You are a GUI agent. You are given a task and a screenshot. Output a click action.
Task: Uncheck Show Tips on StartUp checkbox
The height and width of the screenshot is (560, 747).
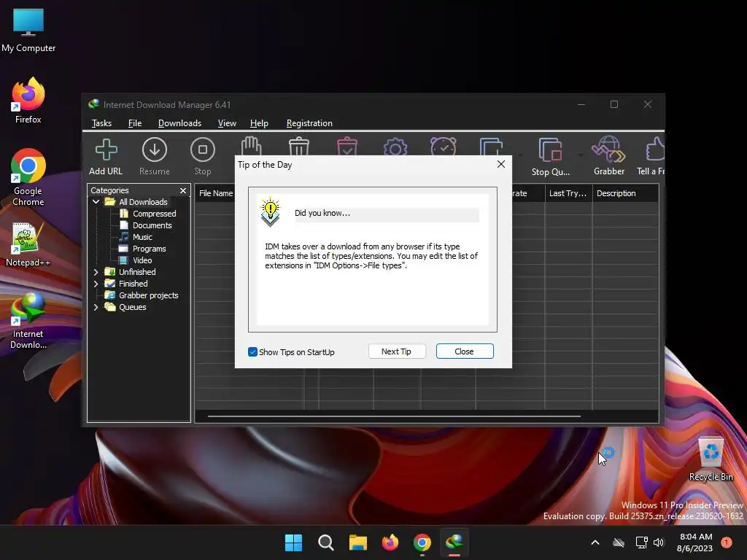[x=252, y=352]
